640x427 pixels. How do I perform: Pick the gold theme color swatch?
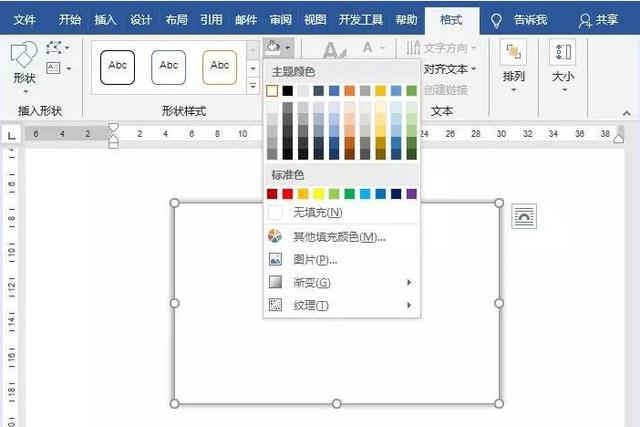(380, 91)
